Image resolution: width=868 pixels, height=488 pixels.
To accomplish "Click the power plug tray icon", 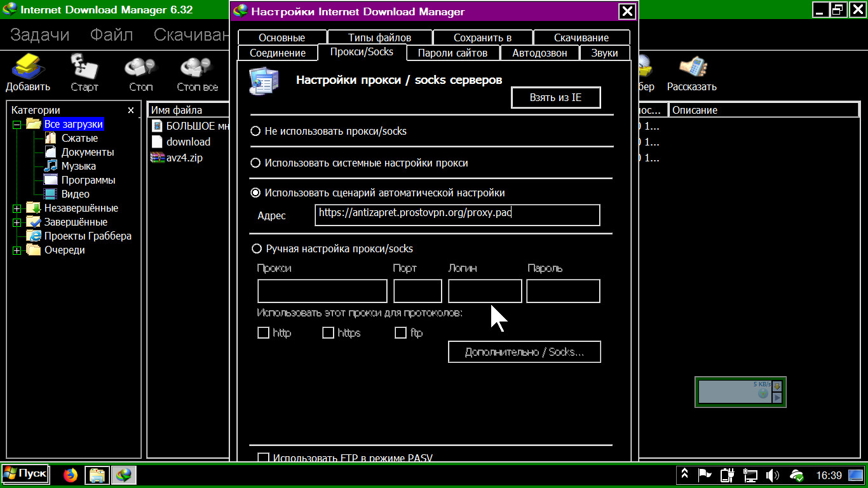I will (728, 475).
